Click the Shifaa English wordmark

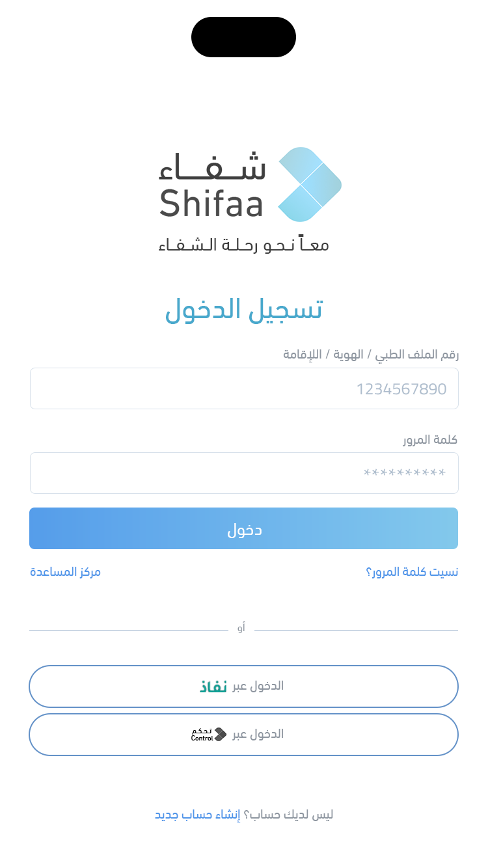click(211, 203)
